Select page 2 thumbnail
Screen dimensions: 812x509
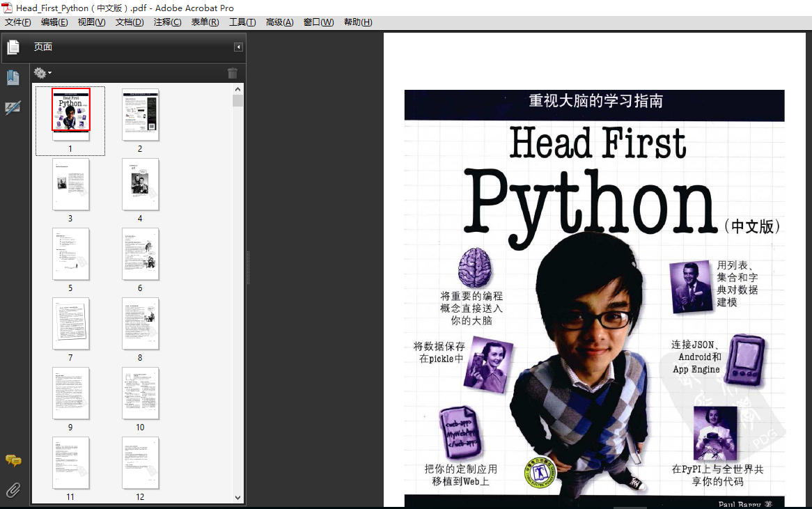point(141,114)
